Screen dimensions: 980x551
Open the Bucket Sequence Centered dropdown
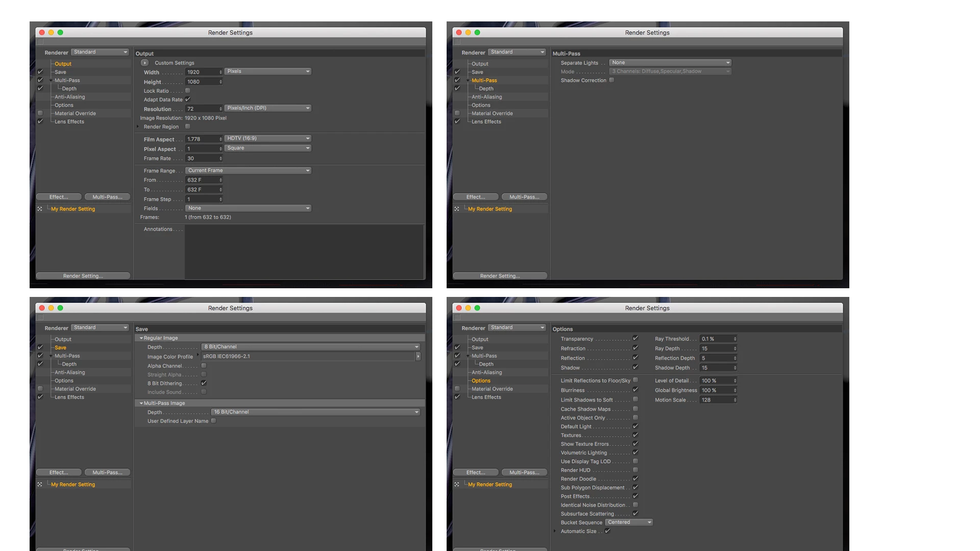point(629,522)
